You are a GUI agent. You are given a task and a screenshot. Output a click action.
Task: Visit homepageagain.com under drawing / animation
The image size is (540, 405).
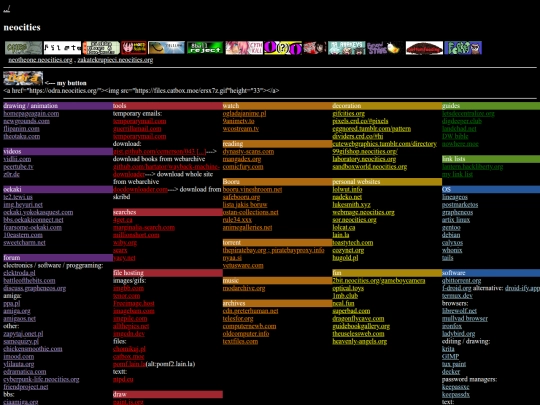[x=31, y=114]
